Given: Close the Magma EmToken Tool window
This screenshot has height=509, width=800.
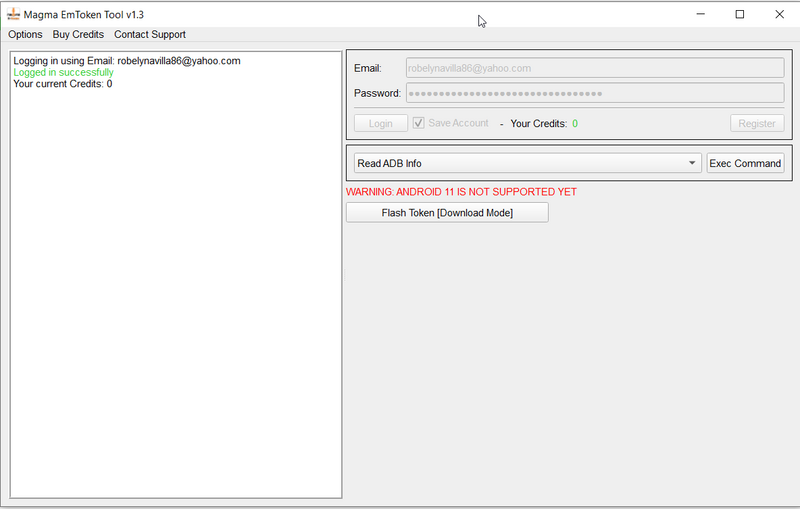Looking at the screenshot, I should tap(779, 14).
